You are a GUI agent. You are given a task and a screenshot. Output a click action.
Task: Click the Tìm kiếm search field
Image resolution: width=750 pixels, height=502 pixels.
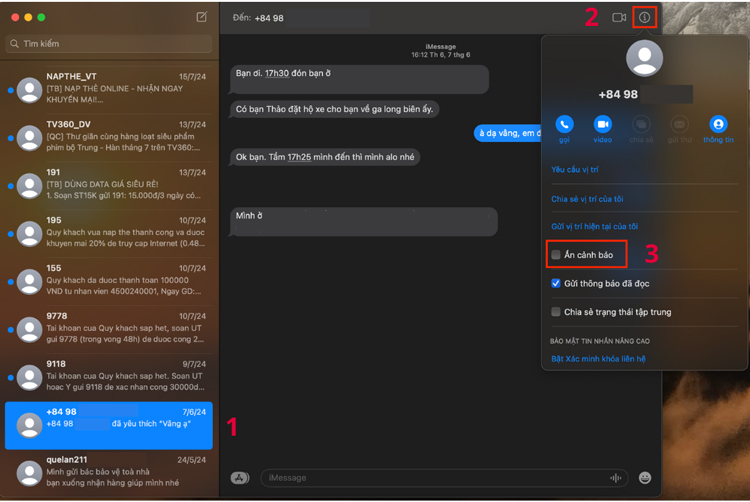pyautogui.click(x=109, y=44)
